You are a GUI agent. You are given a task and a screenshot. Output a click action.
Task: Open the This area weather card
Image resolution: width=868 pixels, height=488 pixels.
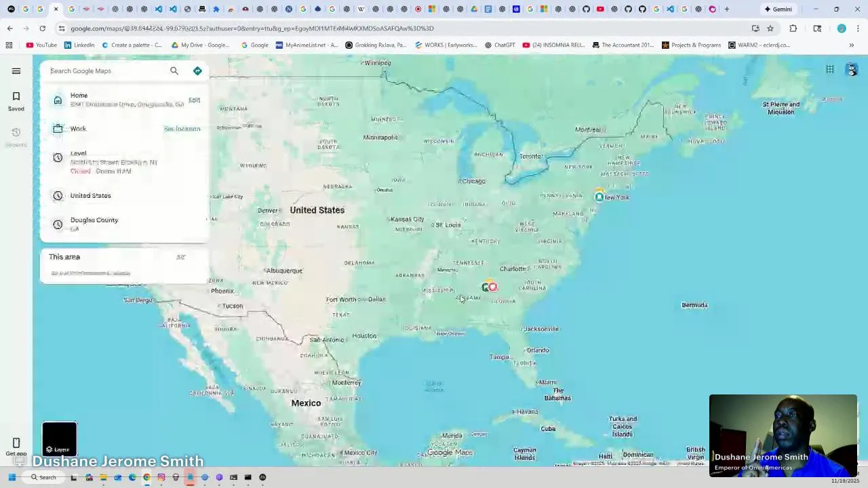(x=124, y=264)
